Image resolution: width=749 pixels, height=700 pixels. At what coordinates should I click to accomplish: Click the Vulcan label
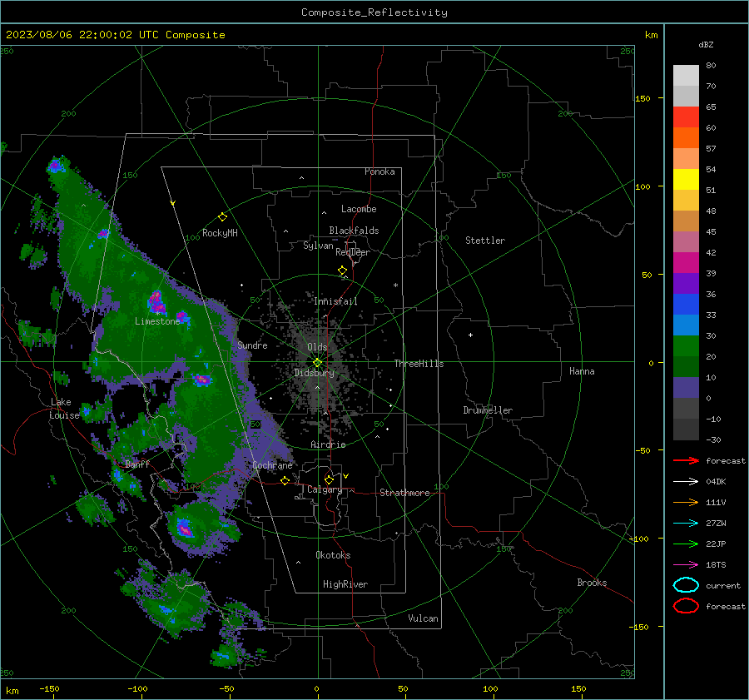423,618
